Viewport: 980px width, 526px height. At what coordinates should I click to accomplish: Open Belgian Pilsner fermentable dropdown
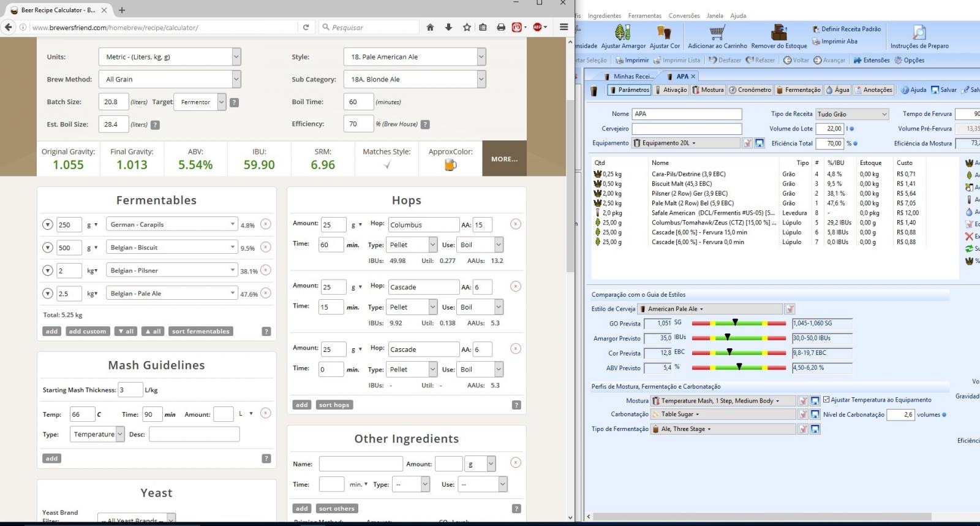[x=171, y=270]
